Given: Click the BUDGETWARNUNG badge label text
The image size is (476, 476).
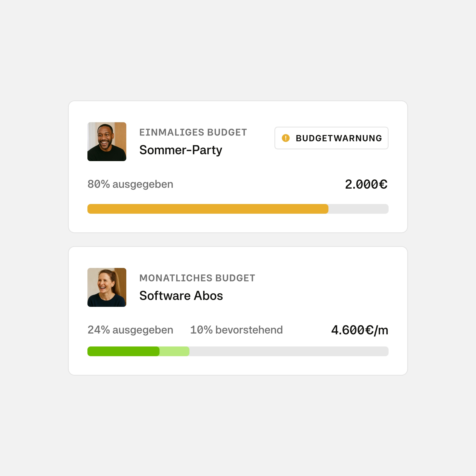Looking at the screenshot, I should click(x=339, y=138).
